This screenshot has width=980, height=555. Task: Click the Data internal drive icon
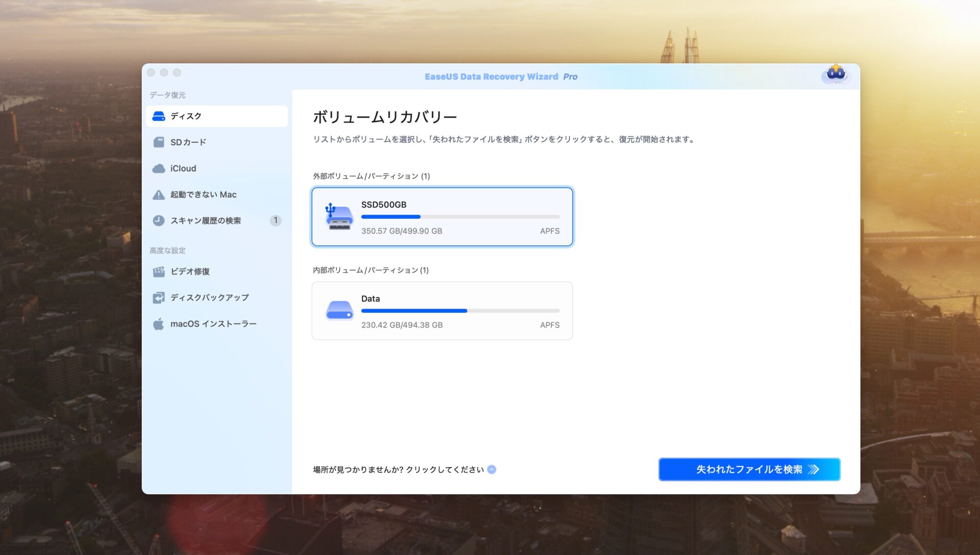[339, 311]
